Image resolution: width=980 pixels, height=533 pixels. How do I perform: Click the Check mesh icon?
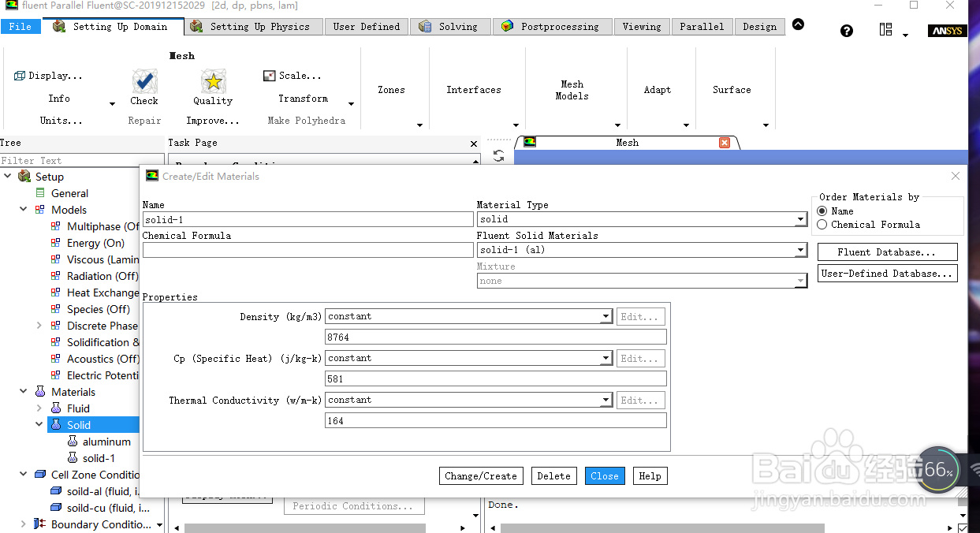tap(144, 81)
